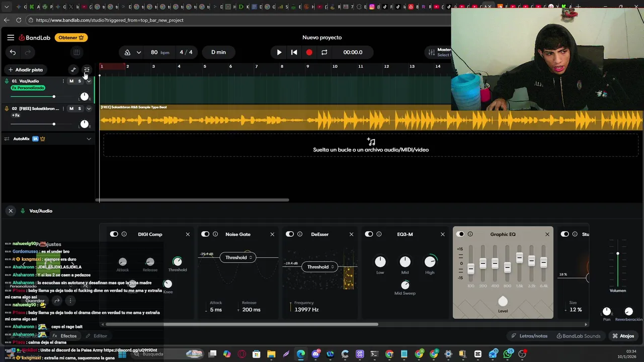Click the automation curve icon above tracks

click(x=73, y=70)
